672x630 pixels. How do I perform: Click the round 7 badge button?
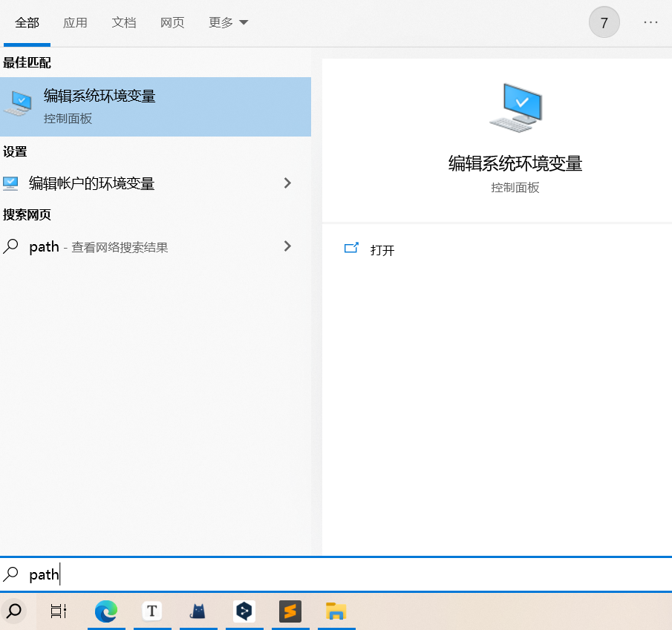[x=604, y=22]
